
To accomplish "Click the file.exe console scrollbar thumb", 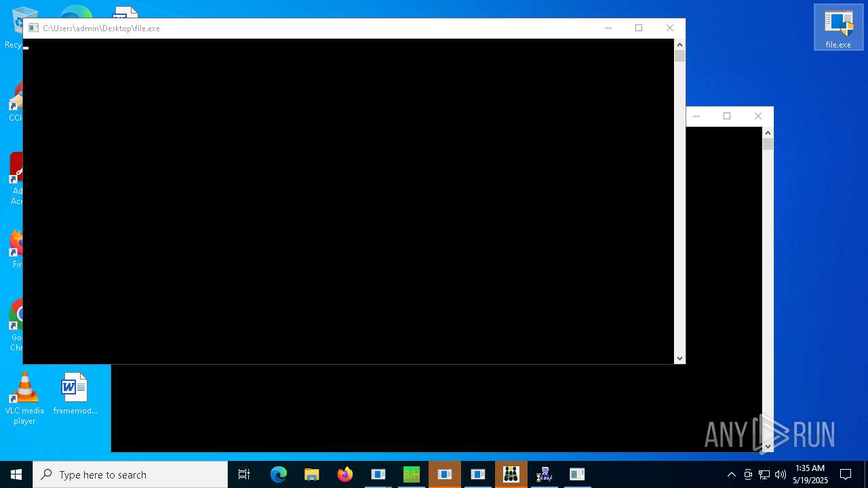I will pyautogui.click(x=680, y=56).
